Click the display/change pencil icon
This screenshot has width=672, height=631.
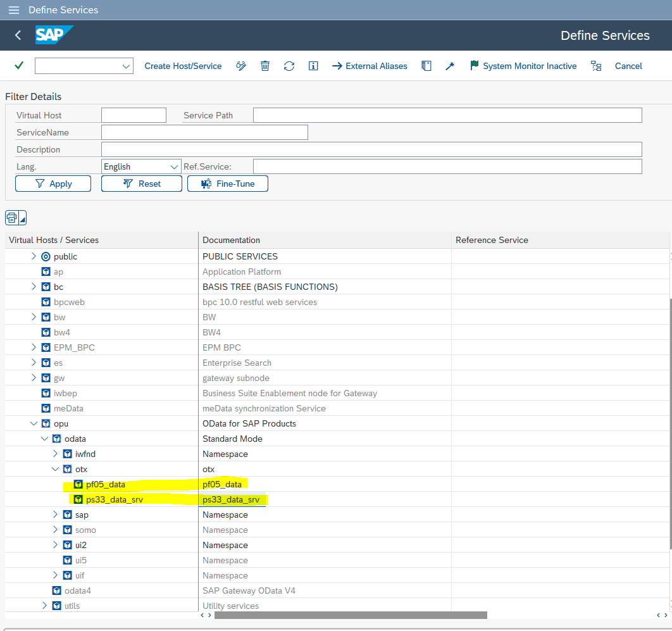pos(241,66)
